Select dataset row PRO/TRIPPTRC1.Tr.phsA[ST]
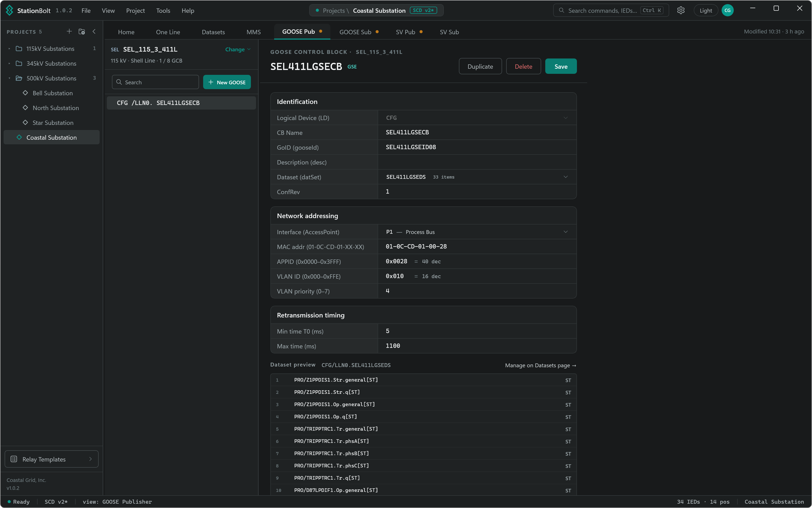The width and height of the screenshot is (812, 508). click(423, 441)
